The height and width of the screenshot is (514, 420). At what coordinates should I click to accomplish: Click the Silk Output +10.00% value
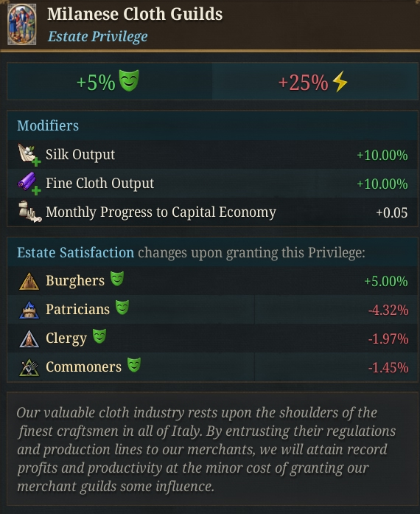point(382,155)
